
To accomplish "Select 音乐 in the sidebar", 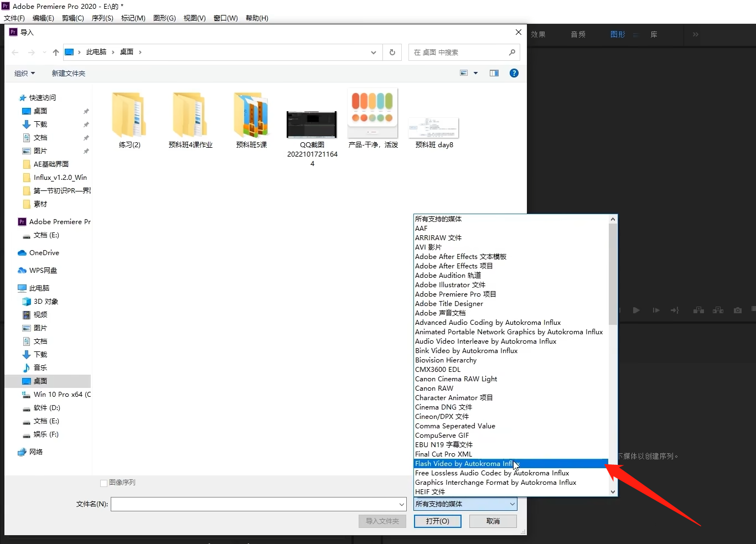I will [x=40, y=368].
